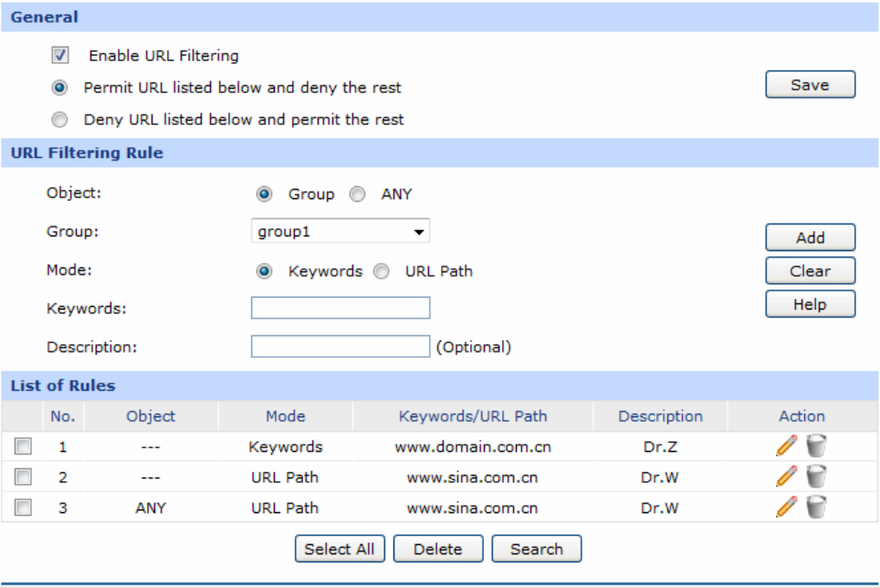Choose Deny URL listed below option
Screen dimensions: 880x588
tap(60, 120)
